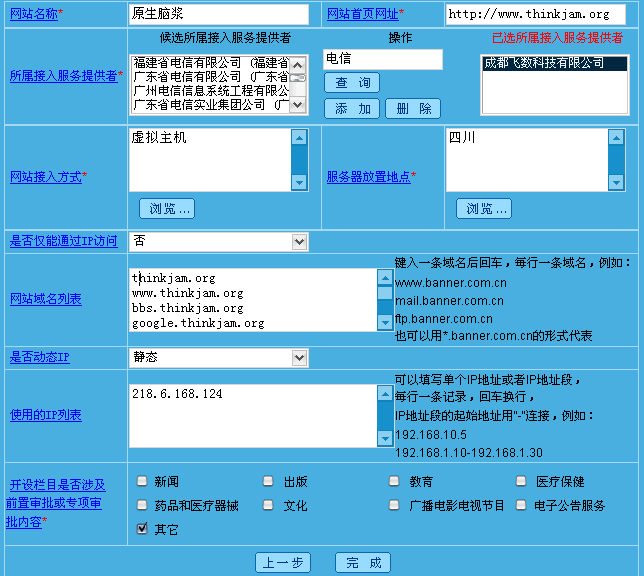Select 成都飞数科技有限公司 in selected providers list
Image resolution: width=644 pixels, height=576 pixels.
543,63
